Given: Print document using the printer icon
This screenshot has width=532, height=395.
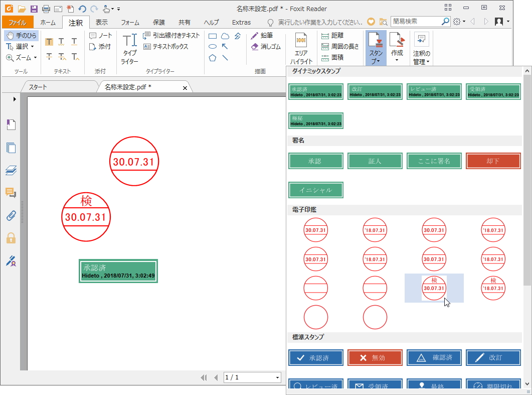Looking at the screenshot, I should [46, 9].
